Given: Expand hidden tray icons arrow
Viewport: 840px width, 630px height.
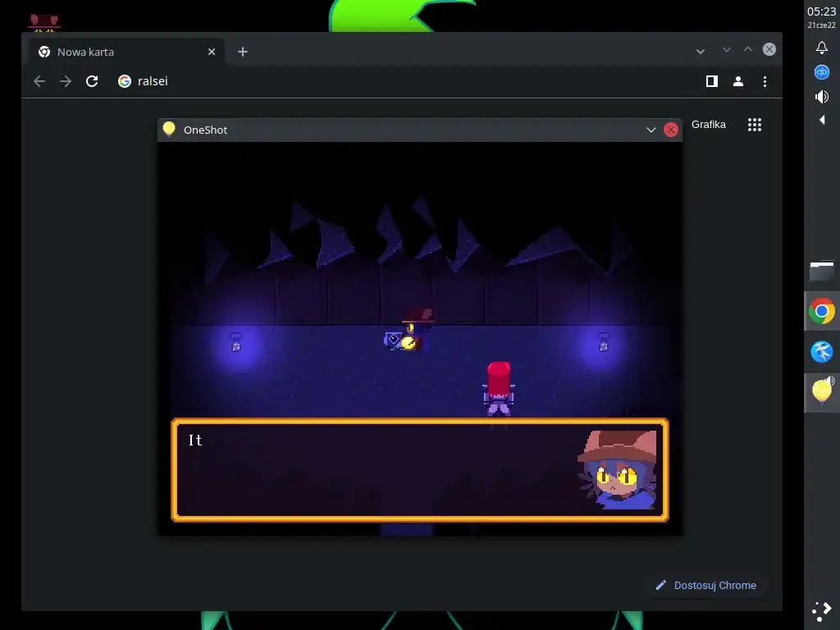Looking at the screenshot, I should 822,120.
